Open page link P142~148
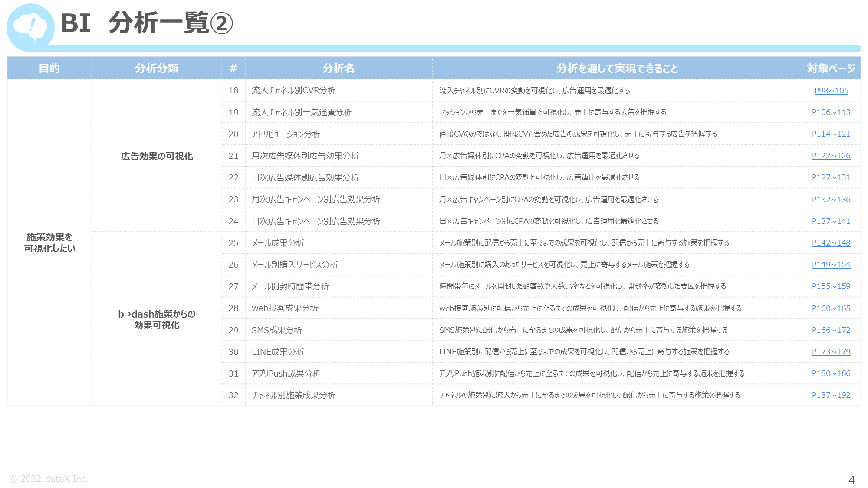 click(831, 243)
